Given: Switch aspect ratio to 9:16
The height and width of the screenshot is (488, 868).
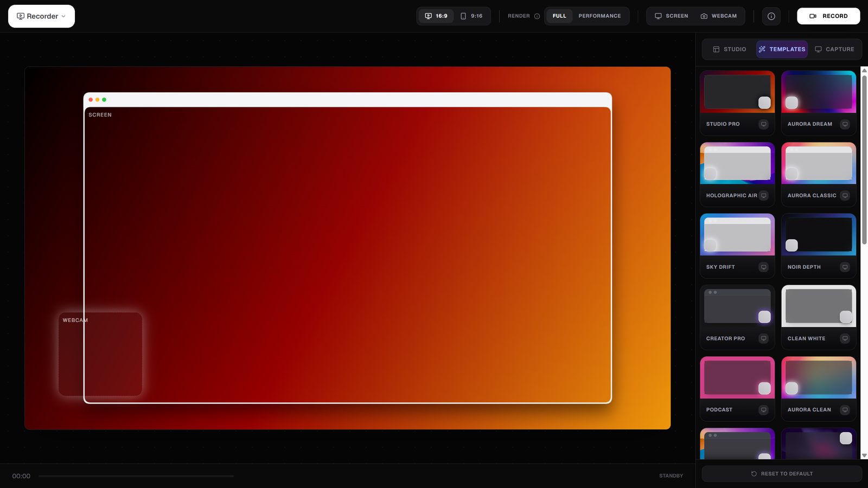Looking at the screenshot, I should (471, 16).
